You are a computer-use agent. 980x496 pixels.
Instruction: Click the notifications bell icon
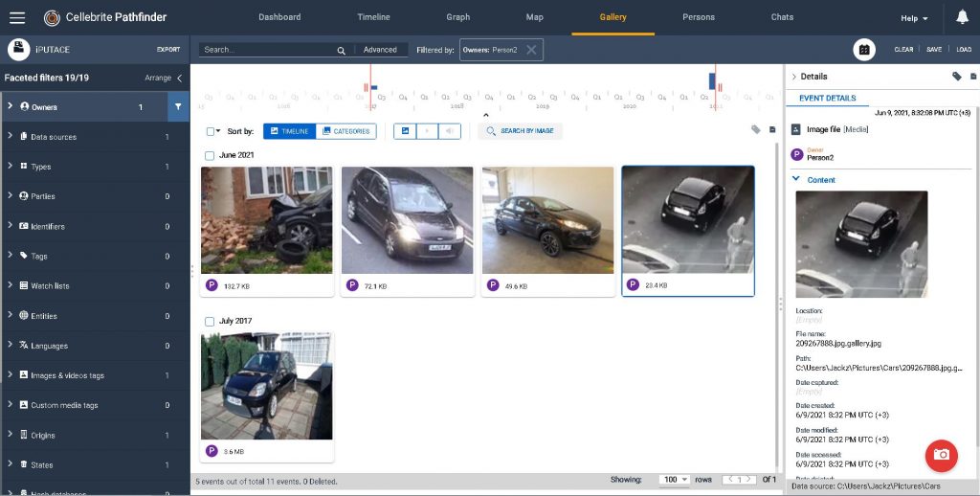click(x=962, y=17)
